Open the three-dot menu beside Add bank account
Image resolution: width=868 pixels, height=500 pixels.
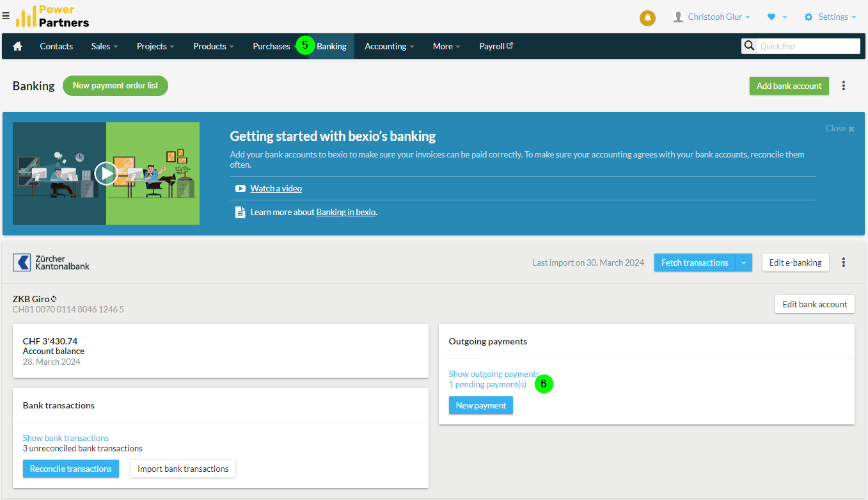[844, 86]
